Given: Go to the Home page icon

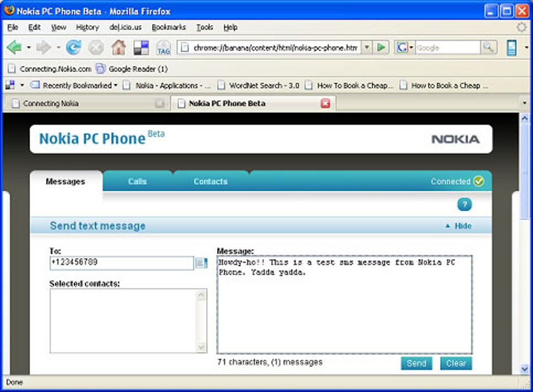Looking at the screenshot, I should (x=119, y=47).
